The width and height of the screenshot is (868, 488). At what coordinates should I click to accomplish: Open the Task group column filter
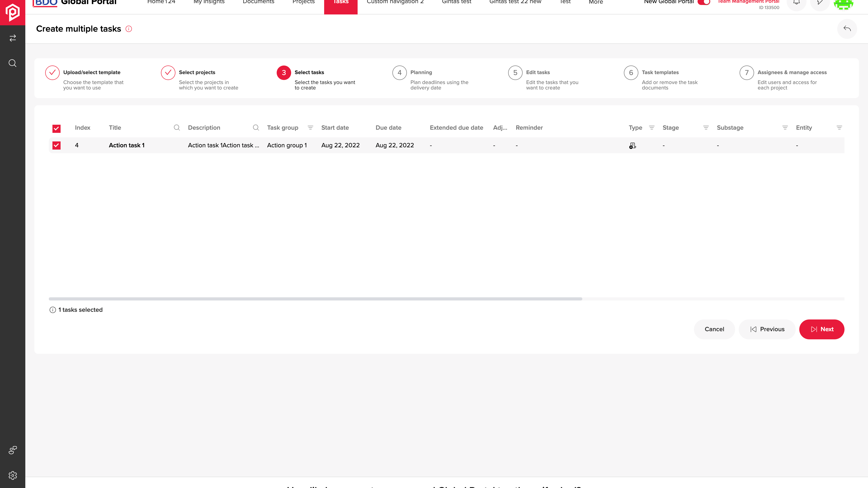tap(310, 128)
